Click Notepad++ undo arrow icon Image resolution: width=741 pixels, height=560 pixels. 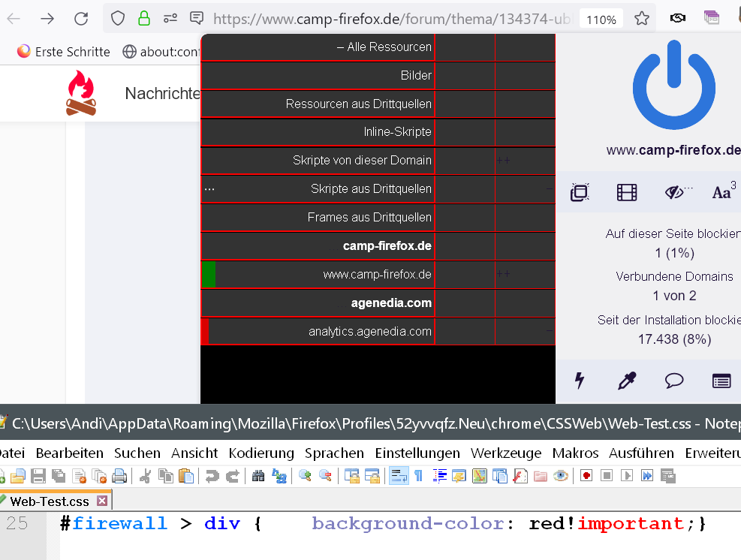(212, 476)
